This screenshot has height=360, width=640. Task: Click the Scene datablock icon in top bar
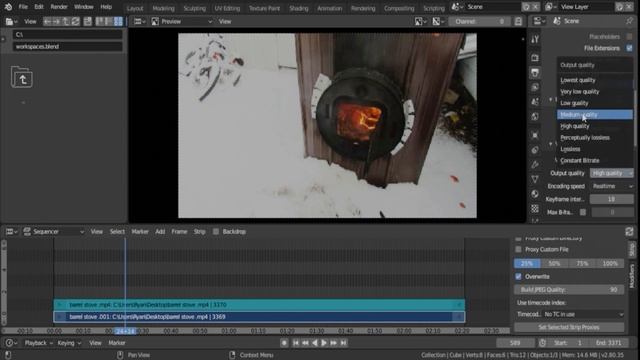point(456,7)
